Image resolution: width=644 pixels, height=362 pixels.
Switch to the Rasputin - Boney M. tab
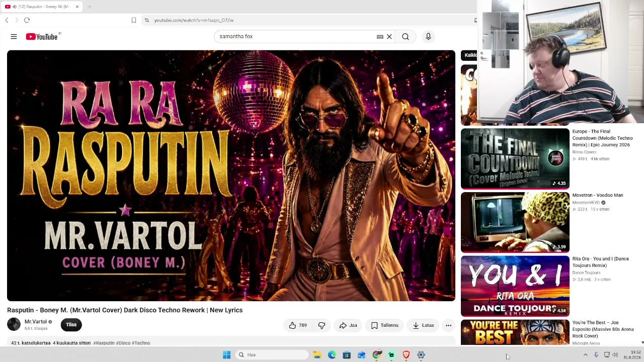point(43,7)
